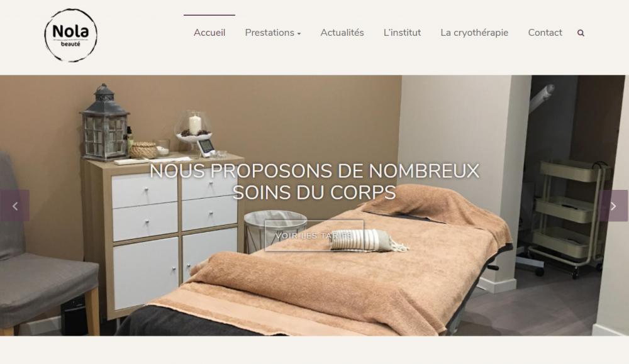Viewport: 629px width, 364px height.
Task: Visit the La cryothérapie page
Action: (474, 33)
